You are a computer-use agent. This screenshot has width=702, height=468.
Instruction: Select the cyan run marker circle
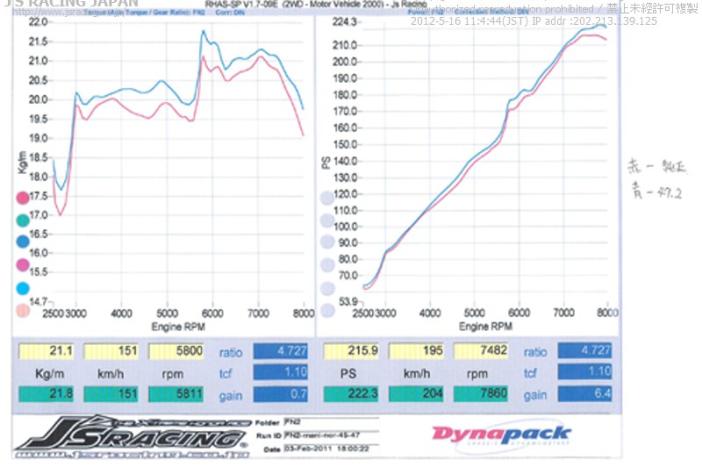click(23, 287)
